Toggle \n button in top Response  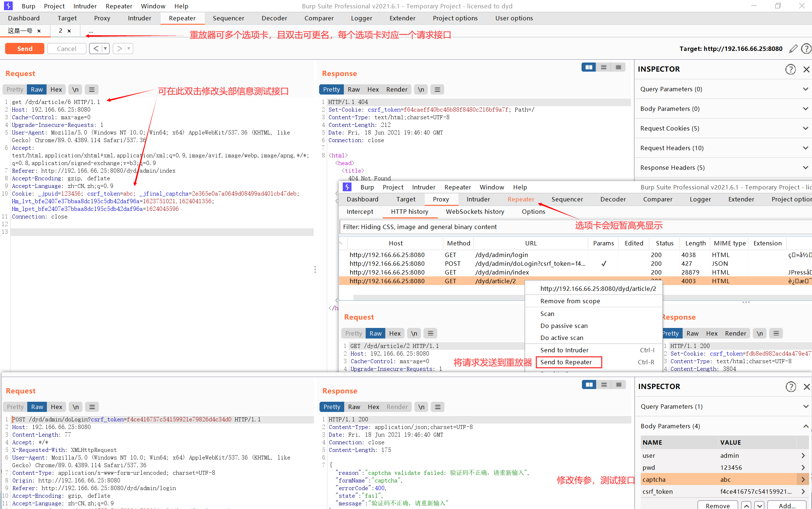point(421,89)
